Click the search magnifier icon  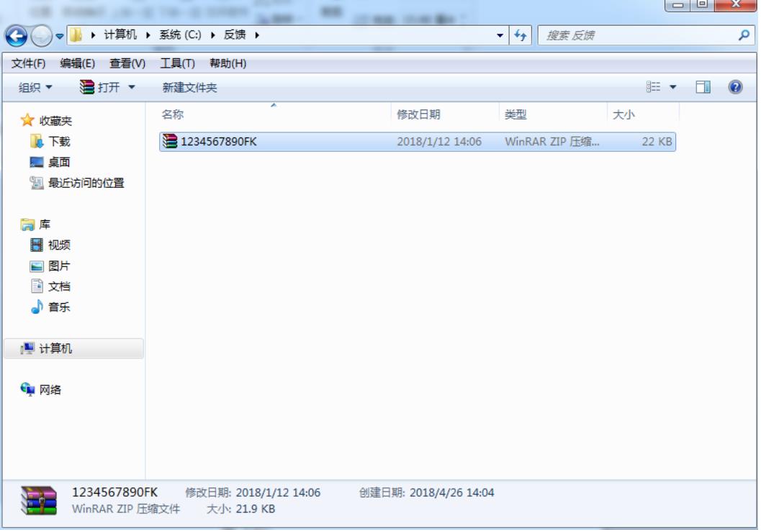pos(744,35)
